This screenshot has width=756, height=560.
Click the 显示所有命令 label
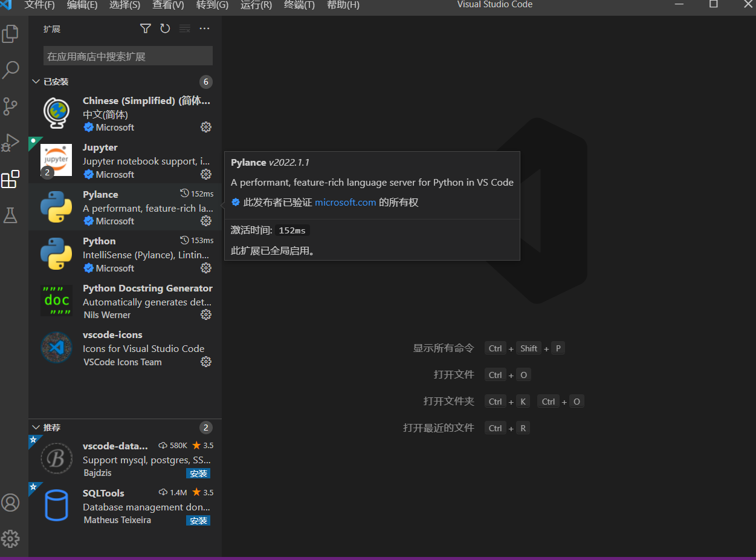(444, 348)
